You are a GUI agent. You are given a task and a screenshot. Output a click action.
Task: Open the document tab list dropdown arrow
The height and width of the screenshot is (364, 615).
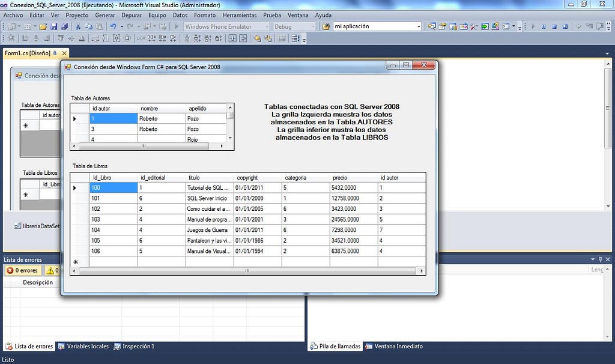pyautogui.click(x=607, y=53)
